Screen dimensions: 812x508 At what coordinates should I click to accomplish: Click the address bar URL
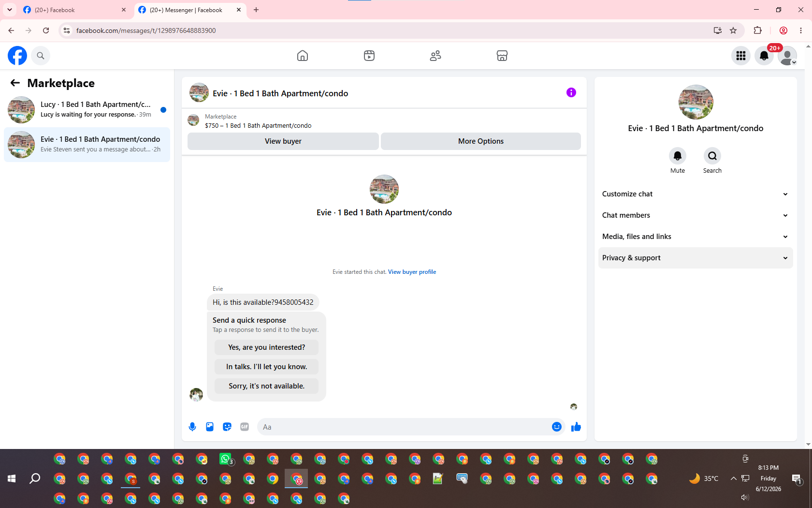point(146,30)
